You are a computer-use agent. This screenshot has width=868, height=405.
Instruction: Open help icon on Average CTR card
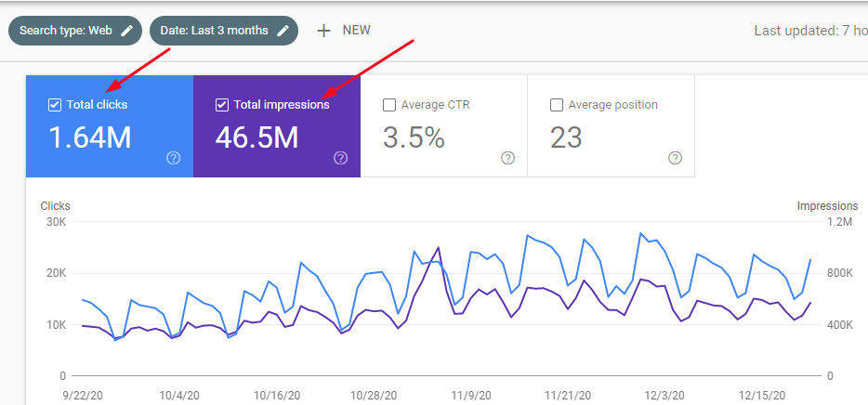[507, 158]
